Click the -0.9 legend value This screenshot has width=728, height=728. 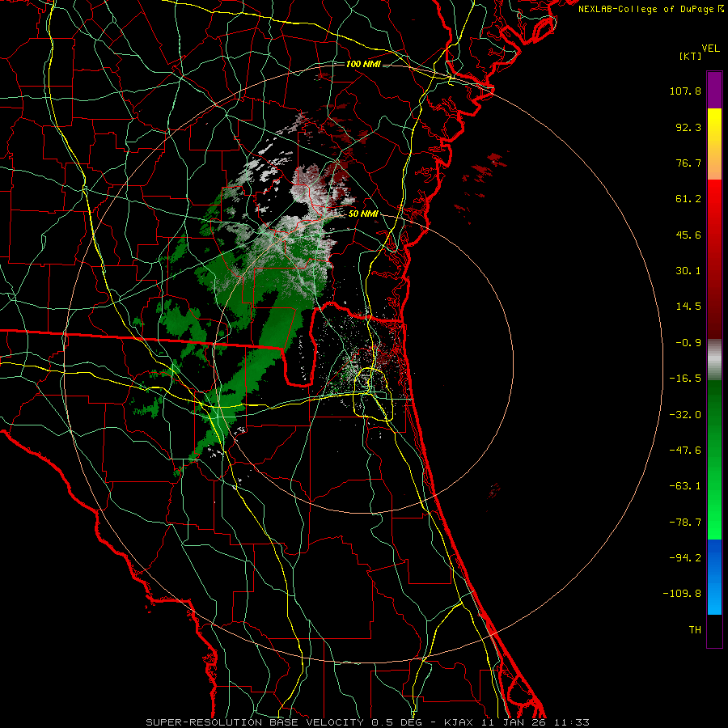click(x=688, y=343)
